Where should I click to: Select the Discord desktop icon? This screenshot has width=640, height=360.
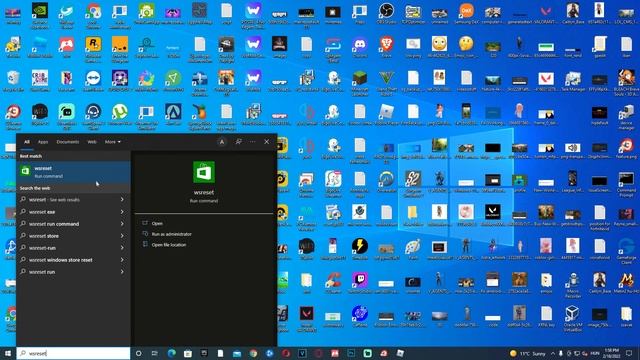360,47
